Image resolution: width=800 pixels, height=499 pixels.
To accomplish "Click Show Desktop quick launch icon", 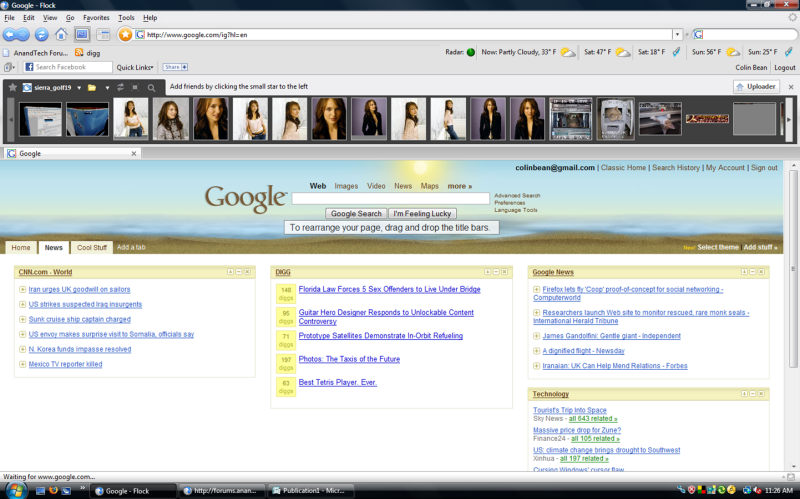I will tap(40, 491).
